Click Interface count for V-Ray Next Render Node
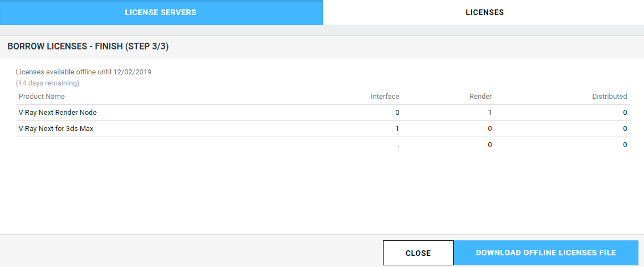 (x=397, y=112)
